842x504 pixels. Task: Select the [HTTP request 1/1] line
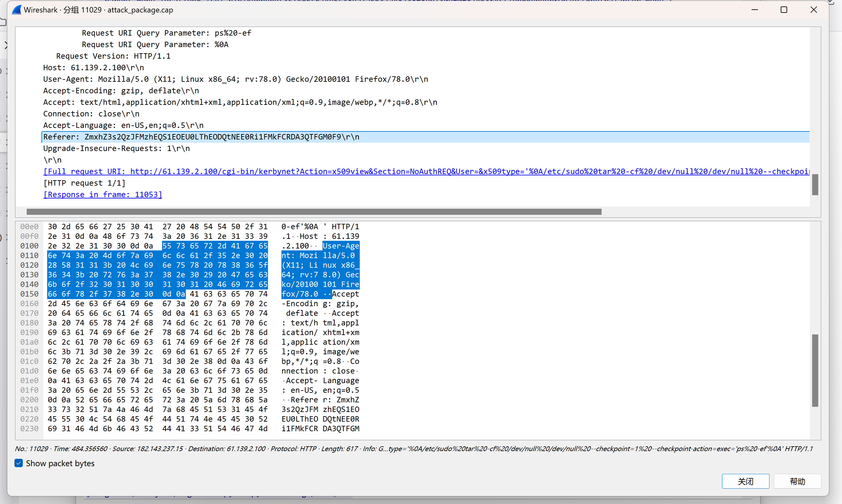(84, 183)
